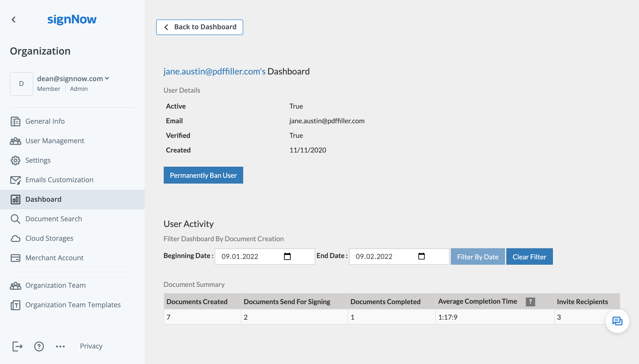Click the back arrow beside signNow logo
This screenshot has width=639, height=364.
[x=14, y=20]
